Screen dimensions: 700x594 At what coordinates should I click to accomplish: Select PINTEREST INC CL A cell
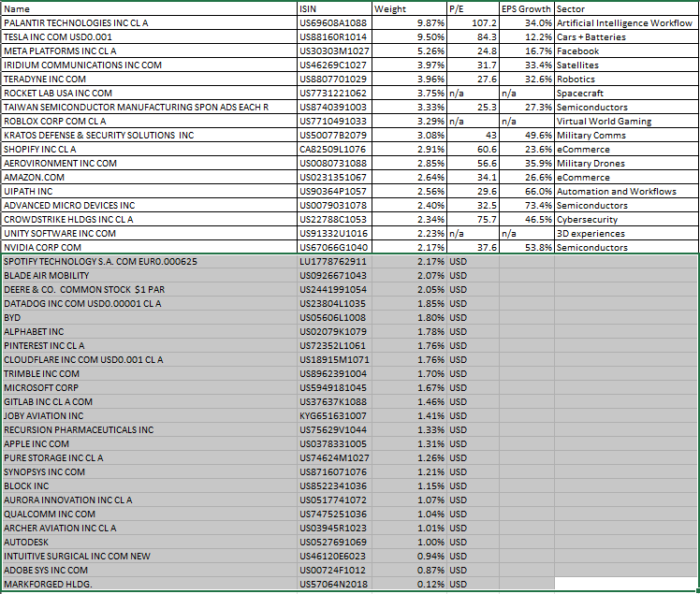coord(149,345)
